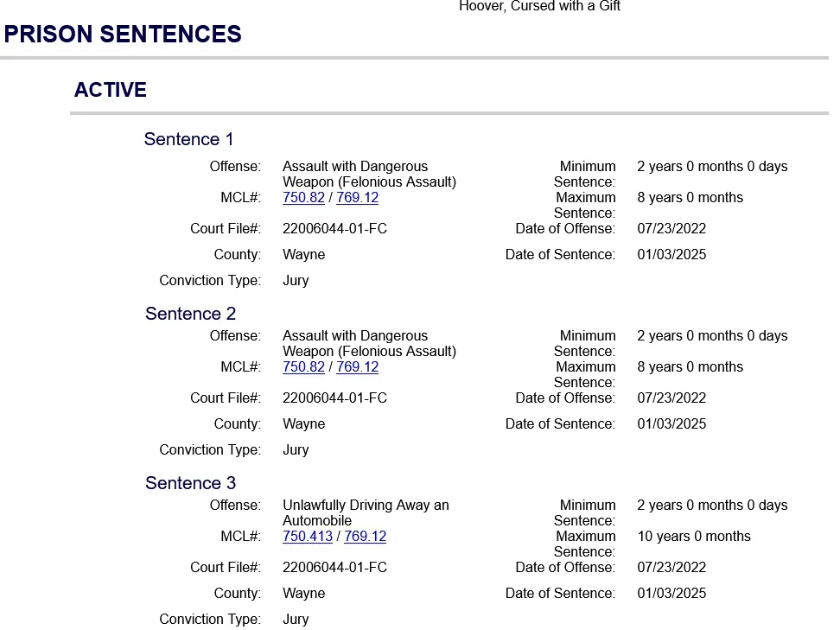Click the Minimum Sentence value in Sentence 3

click(712, 506)
